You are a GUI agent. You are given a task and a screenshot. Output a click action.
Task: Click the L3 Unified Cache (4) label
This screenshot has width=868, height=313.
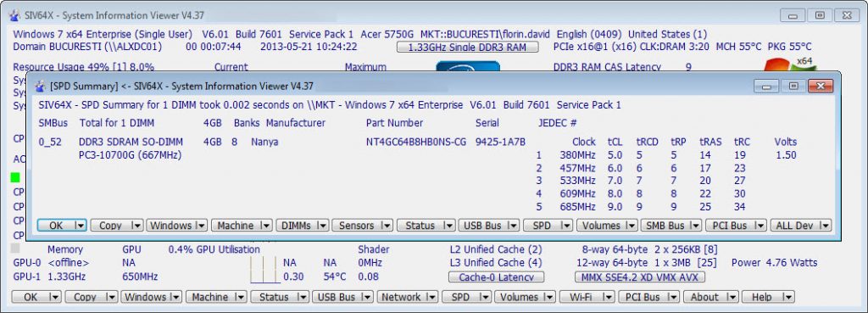pos(496,263)
